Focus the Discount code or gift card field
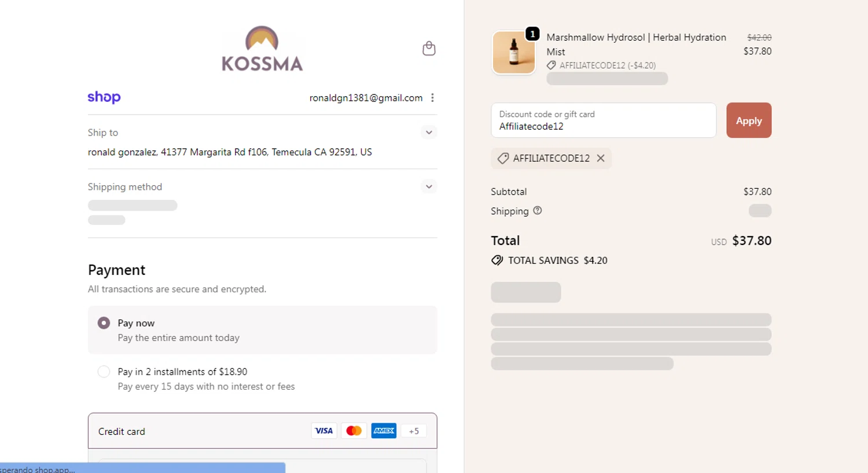The width and height of the screenshot is (868, 473). 604,120
